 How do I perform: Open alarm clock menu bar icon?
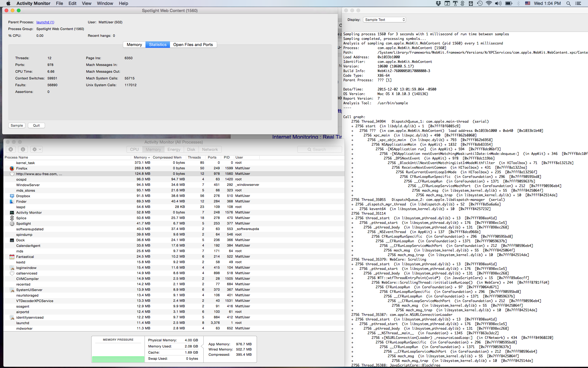point(471,3)
